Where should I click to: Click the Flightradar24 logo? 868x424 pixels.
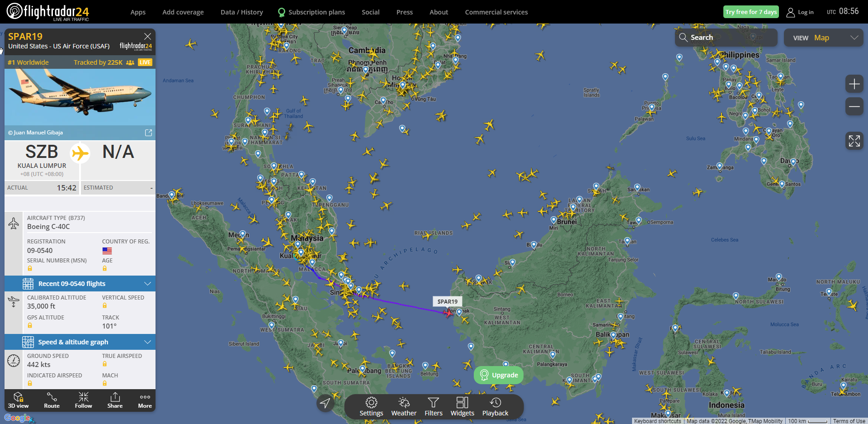point(48,12)
